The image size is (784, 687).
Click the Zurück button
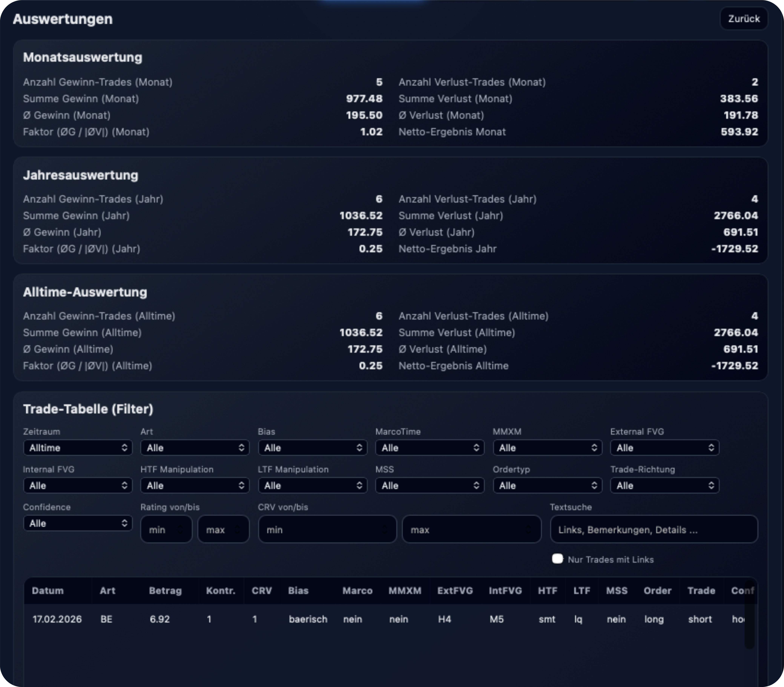[743, 19]
